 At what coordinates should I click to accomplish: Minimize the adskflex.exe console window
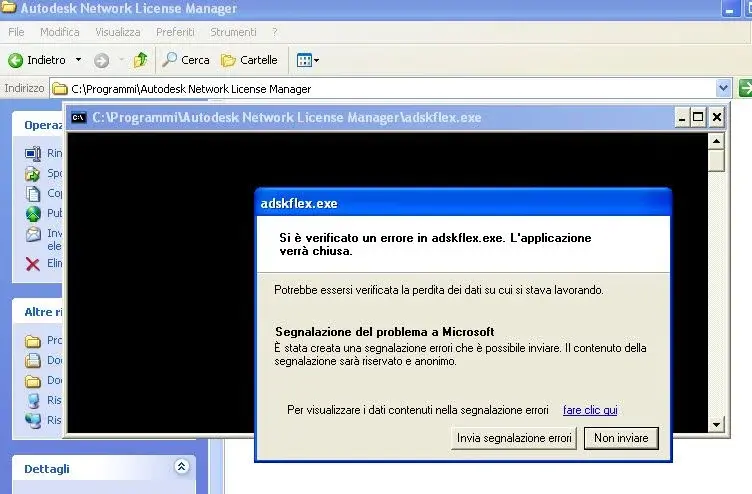coord(682,118)
